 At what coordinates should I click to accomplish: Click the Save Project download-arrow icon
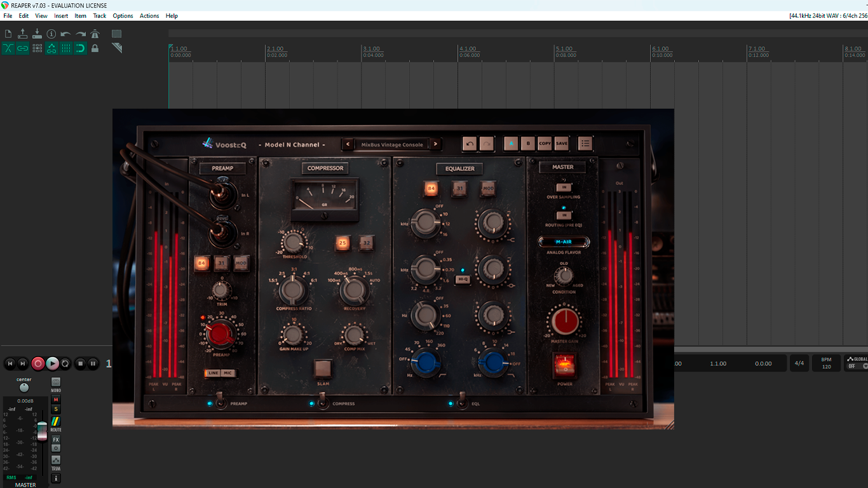[x=37, y=34]
